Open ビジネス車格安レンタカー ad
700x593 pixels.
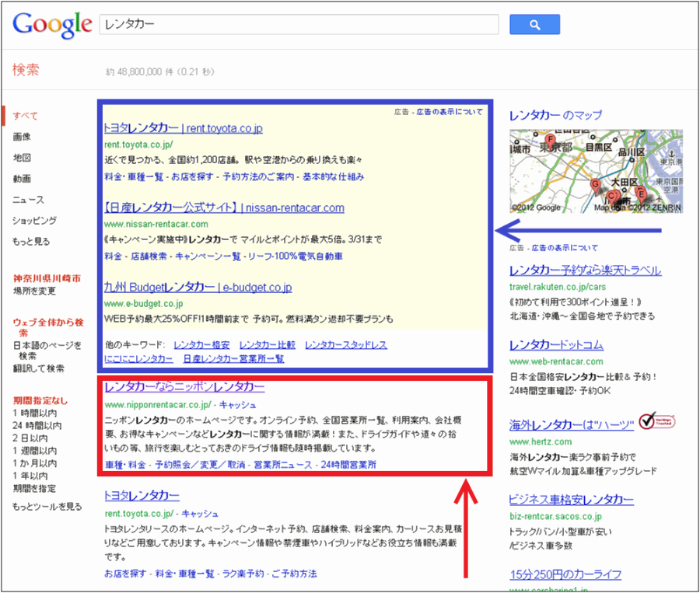572,499
